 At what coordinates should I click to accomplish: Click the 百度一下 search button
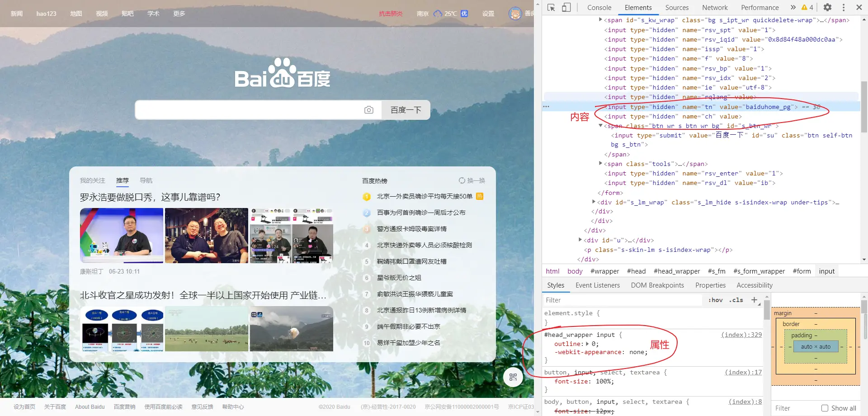tap(406, 110)
